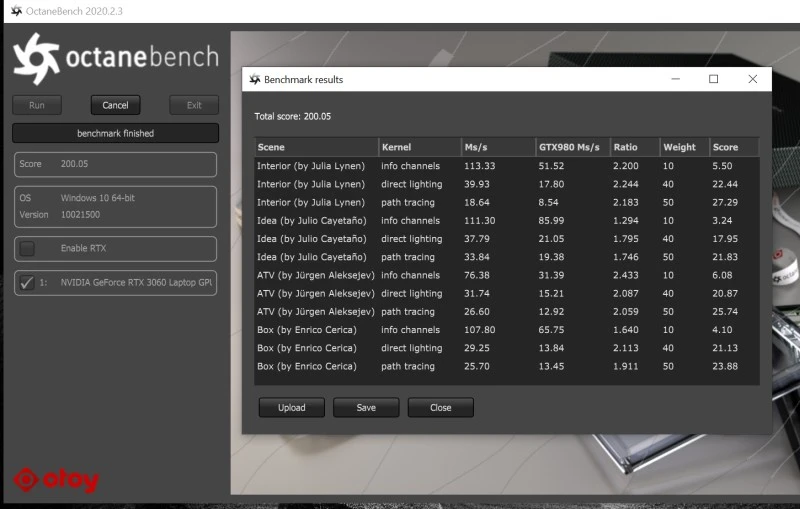Uncheck the NVIDIA GeForce RTX 3060 Laptop GPU
This screenshot has width=800, height=509.
click(27, 283)
